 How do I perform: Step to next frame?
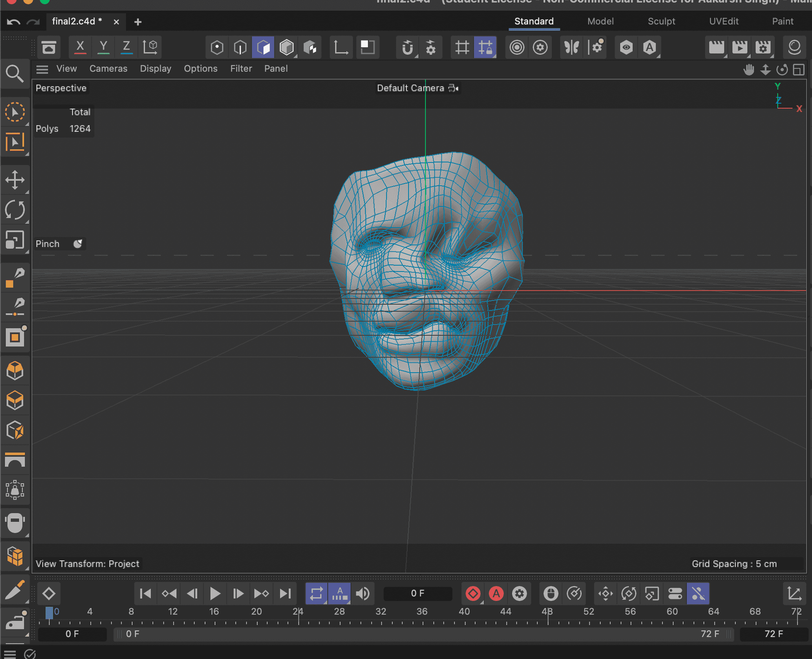(238, 593)
